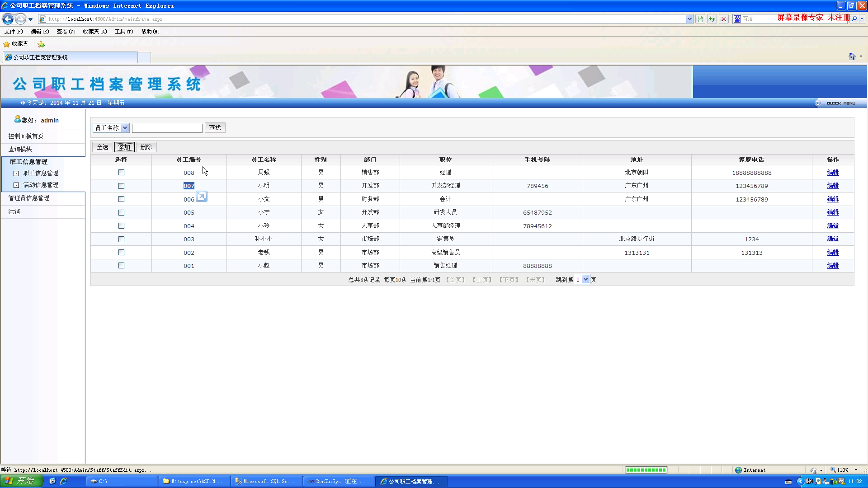
Task: Click the refresh page icon
Action: [x=712, y=19]
